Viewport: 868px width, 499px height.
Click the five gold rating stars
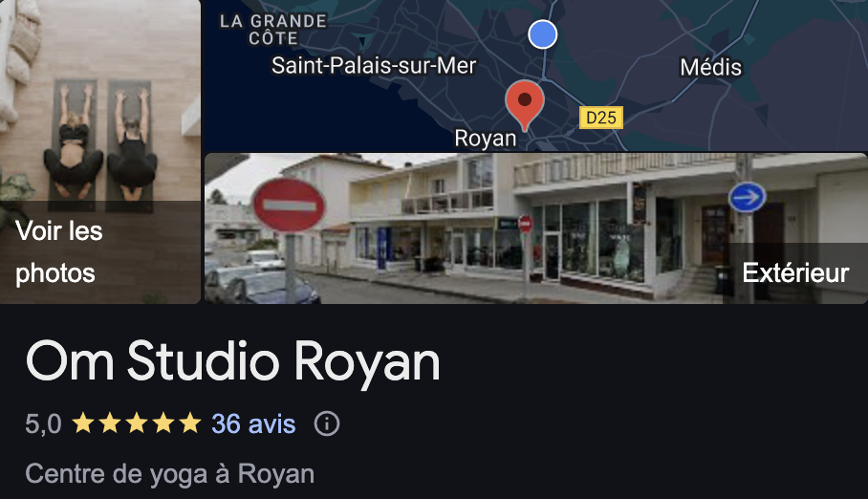136,423
